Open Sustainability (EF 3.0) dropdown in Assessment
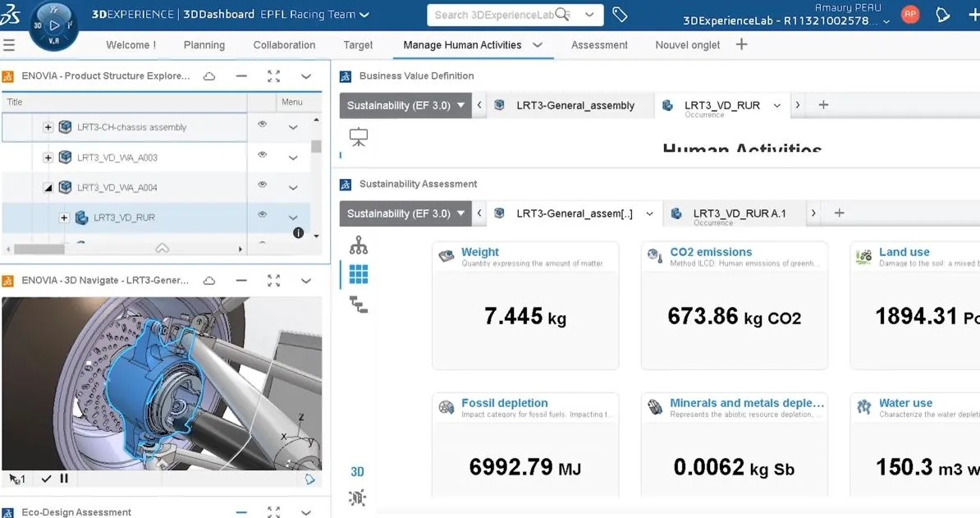This screenshot has height=518, width=980. click(x=405, y=213)
